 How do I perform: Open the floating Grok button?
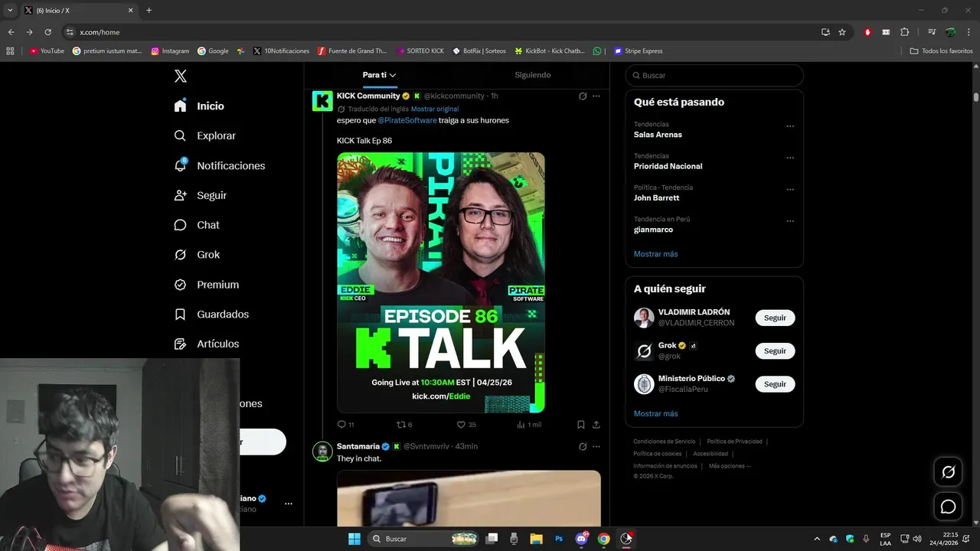tap(948, 472)
